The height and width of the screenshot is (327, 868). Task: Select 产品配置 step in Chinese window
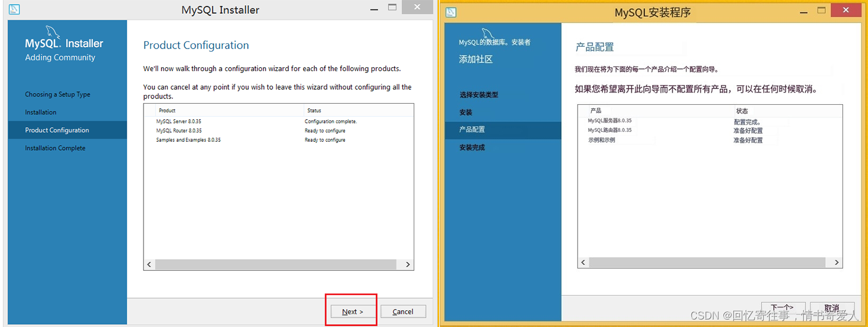(x=502, y=130)
